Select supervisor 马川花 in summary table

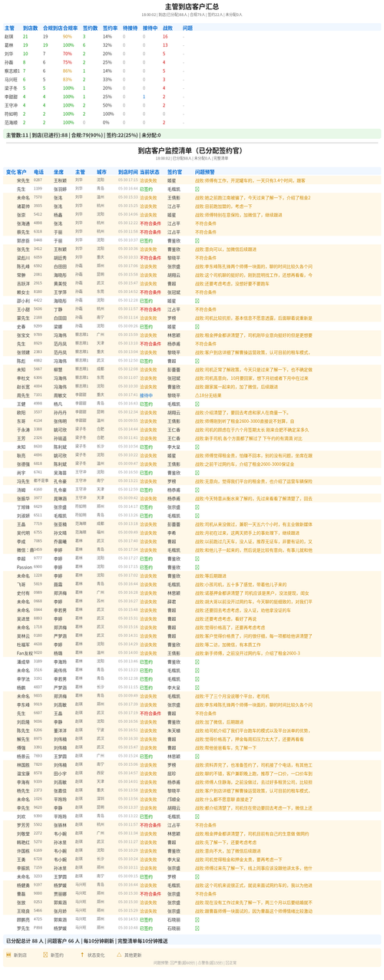12,79
